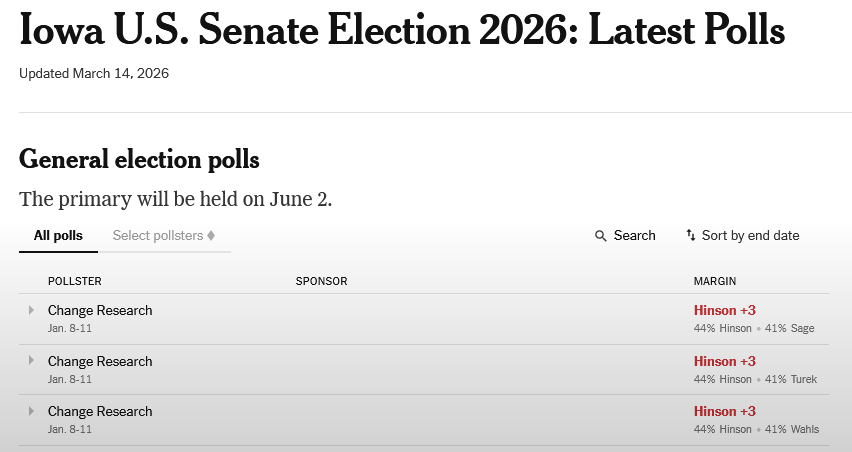Expand the Hinson vs Turek poll row
Viewport: 852px width, 452px height.
coord(31,361)
